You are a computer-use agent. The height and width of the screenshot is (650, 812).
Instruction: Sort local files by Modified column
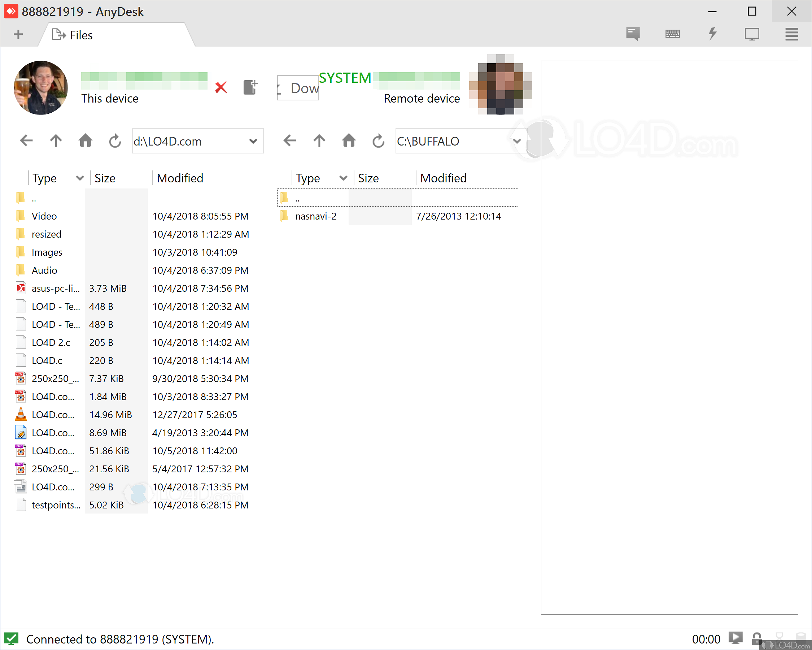point(180,178)
